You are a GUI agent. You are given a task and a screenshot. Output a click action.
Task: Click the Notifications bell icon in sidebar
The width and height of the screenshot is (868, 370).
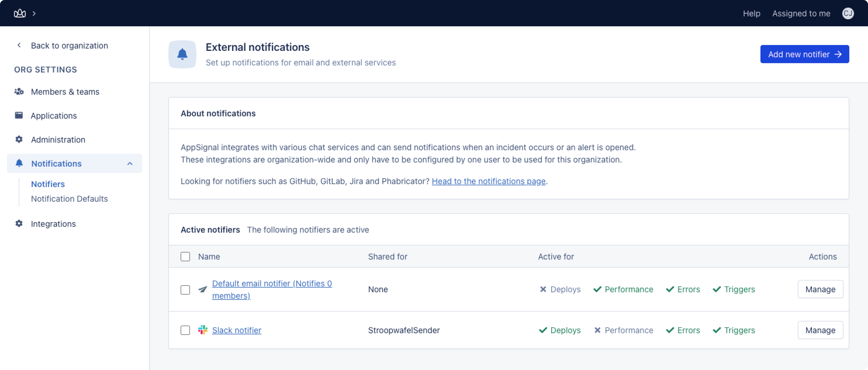[19, 163]
